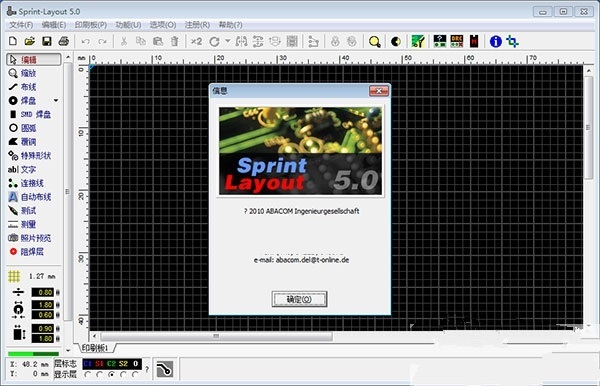This screenshot has height=386, width=600.
Task: Click the track width 0.80 field
Action: tap(43, 293)
